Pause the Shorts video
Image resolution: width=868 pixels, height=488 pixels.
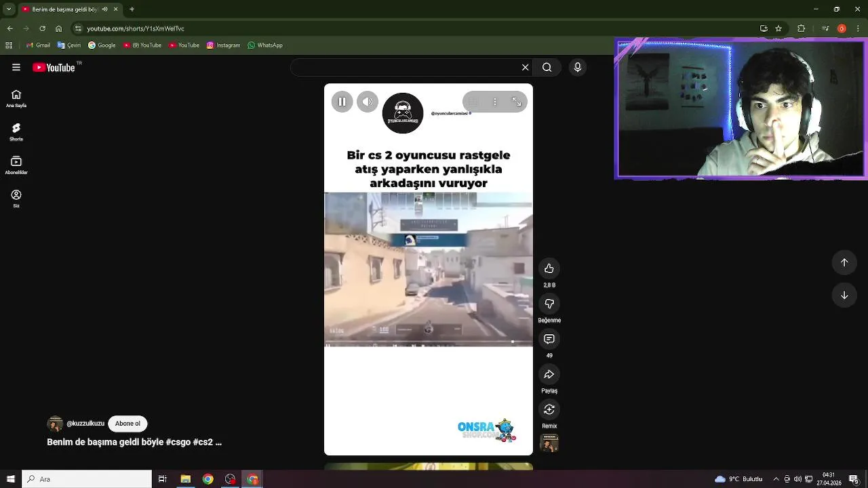coord(342,102)
